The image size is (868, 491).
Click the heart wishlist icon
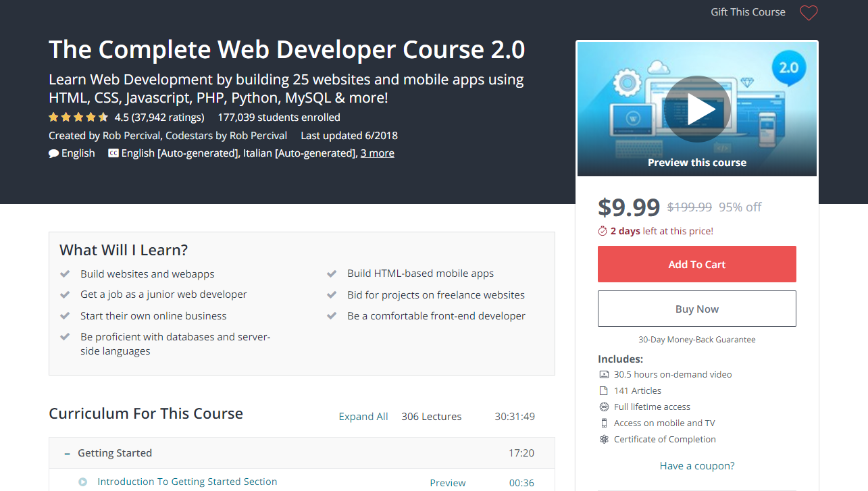coord(809,13)
